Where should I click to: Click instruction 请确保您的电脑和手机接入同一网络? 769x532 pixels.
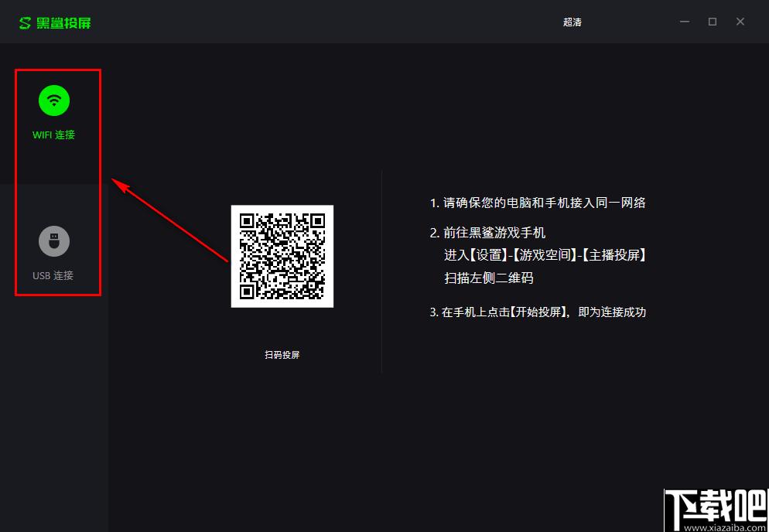coord(538,203)
